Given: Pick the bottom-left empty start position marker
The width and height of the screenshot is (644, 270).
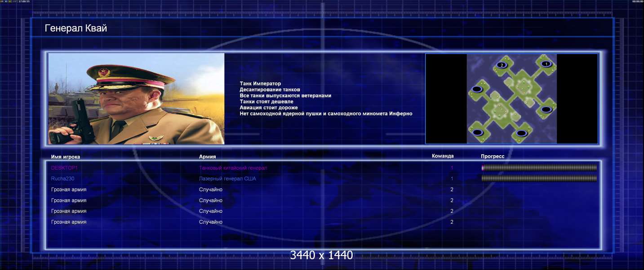Looking at the screenshot, I should point(478,132).
